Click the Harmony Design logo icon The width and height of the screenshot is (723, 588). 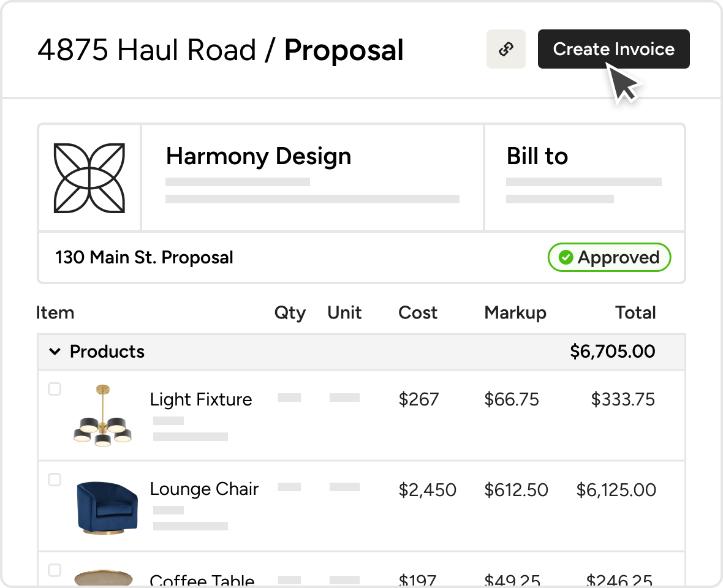(x=89, y=178)
